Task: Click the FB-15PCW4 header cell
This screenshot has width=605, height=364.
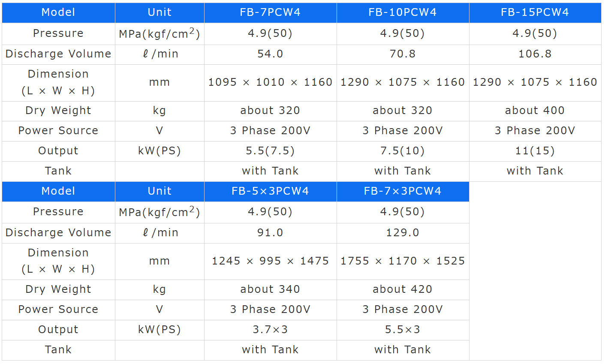Action: point(535,12)
